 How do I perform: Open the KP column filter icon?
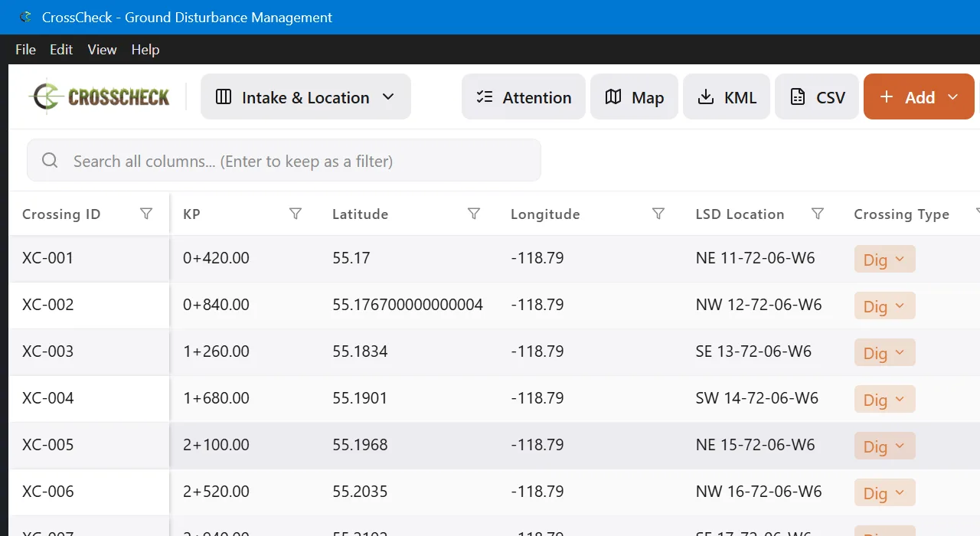(296, 214)
